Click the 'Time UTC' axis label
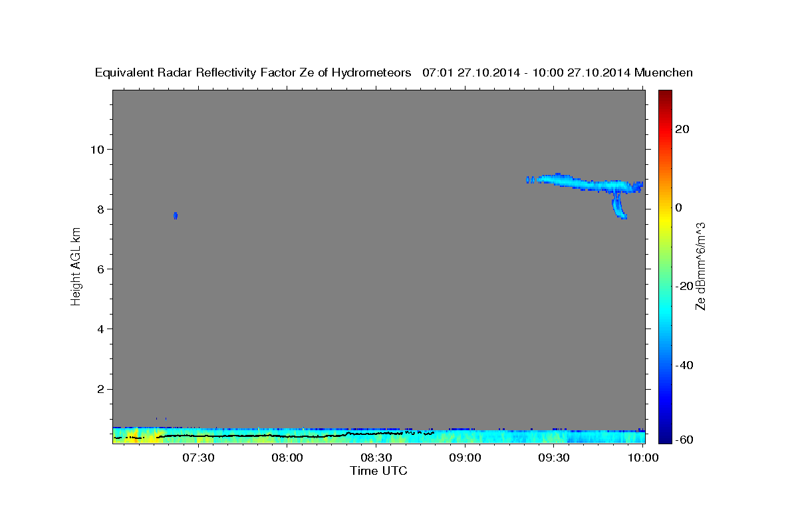Viewport: 798px width, 532px height. [x=378, y=471]
